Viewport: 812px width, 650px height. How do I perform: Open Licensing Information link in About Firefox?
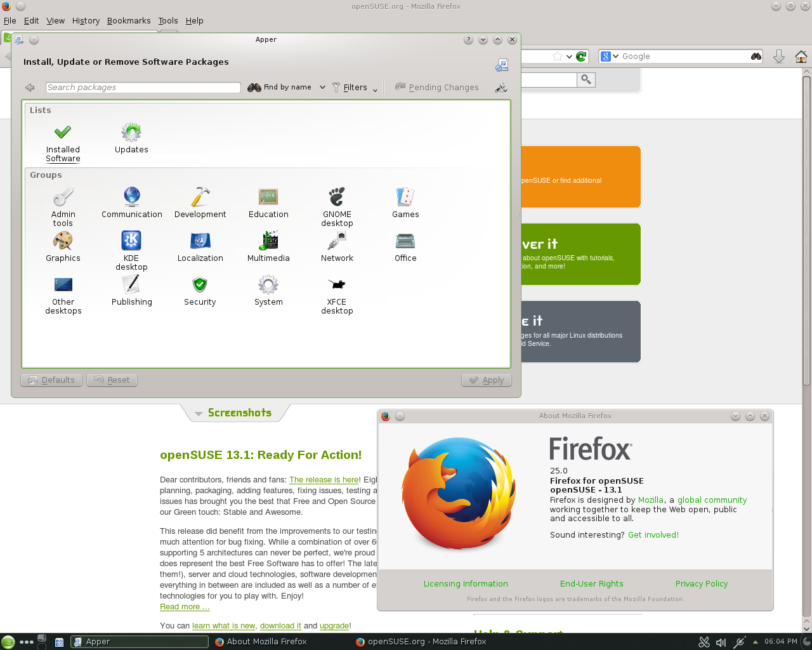[x=466, y=584]
